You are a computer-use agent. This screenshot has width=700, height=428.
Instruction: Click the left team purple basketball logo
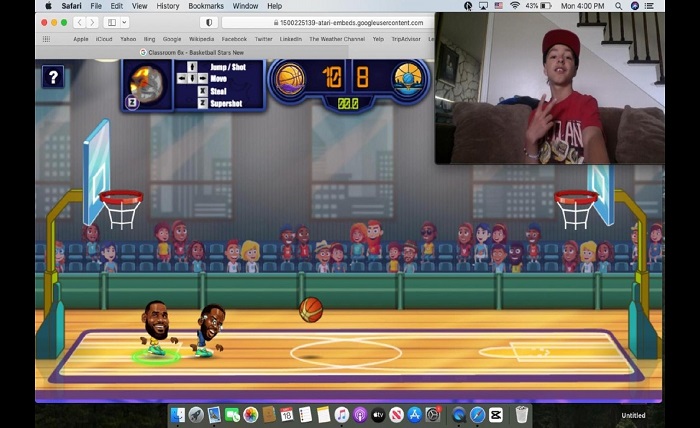pyautogui.click(x=290, y=79)
